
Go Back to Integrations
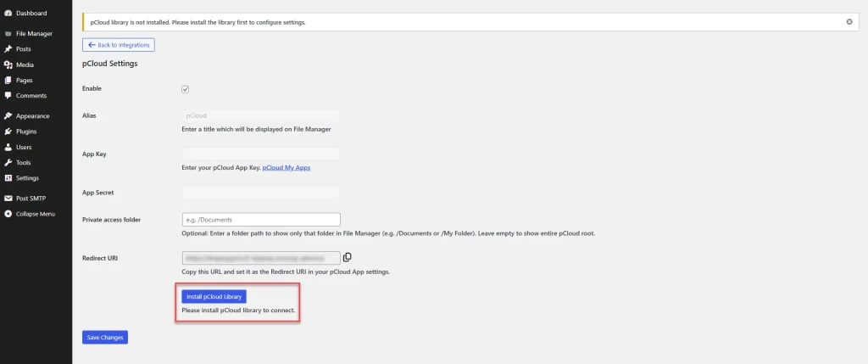pos(119,45)
